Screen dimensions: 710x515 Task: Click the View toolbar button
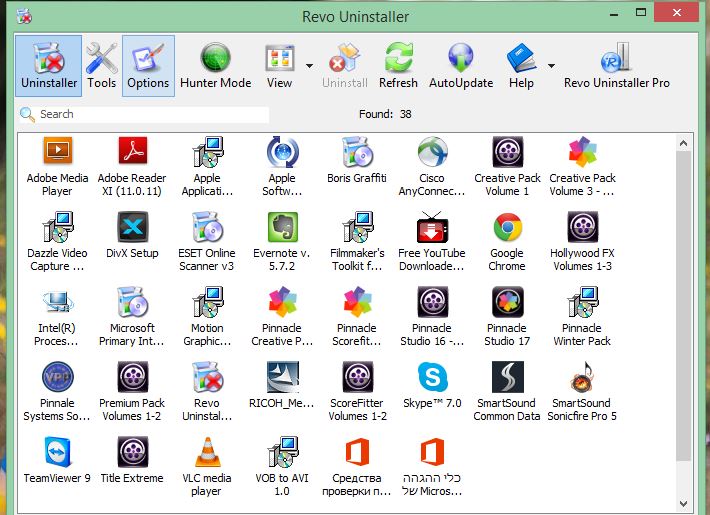(x=280, y=66)
